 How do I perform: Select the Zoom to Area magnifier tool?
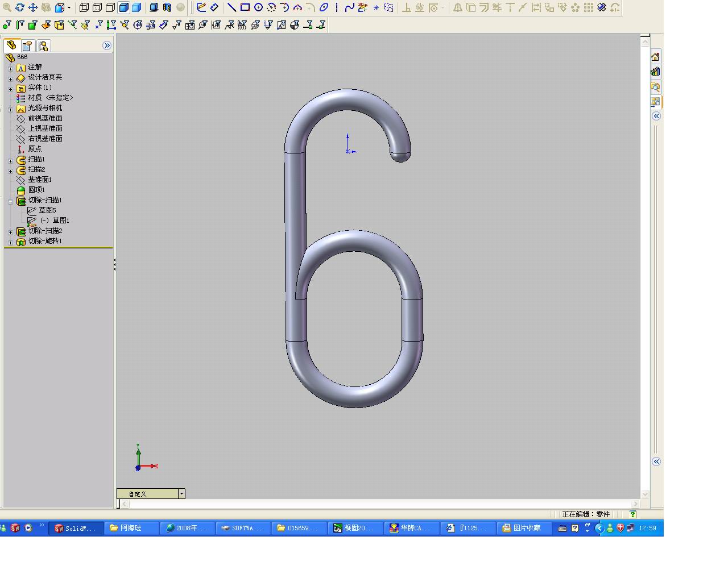tap(7, 7)
